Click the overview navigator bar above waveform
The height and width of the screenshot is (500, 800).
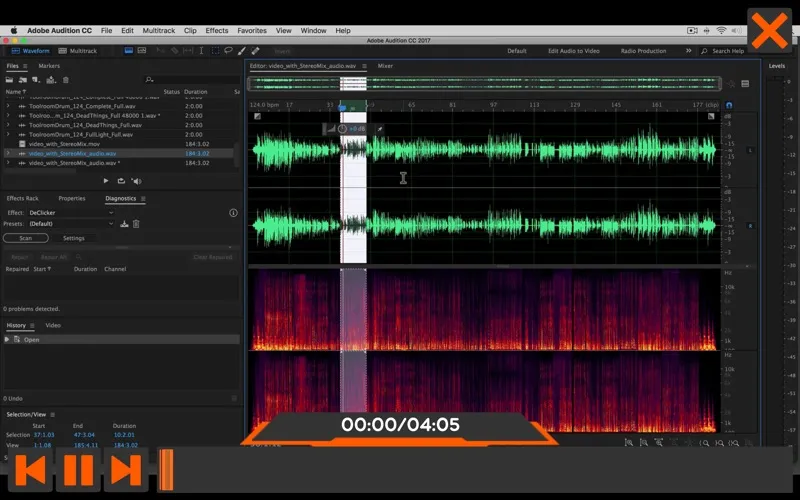(x=484, y=84)
